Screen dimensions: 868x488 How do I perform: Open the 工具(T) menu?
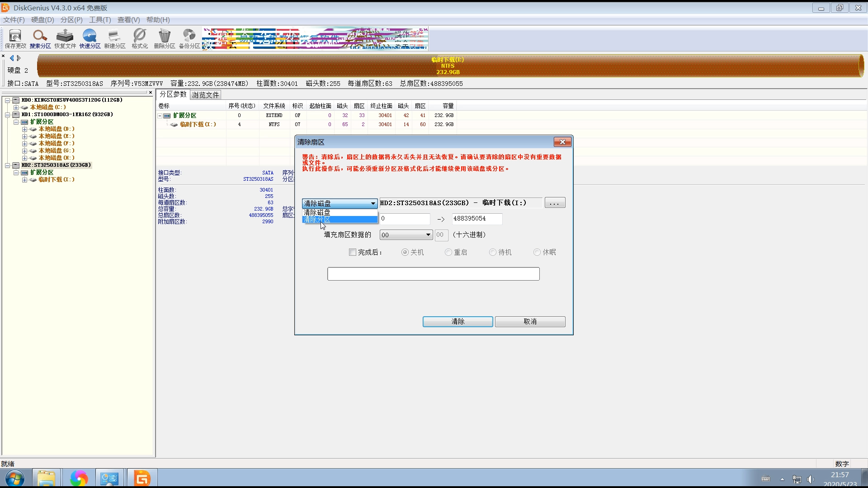99,20
